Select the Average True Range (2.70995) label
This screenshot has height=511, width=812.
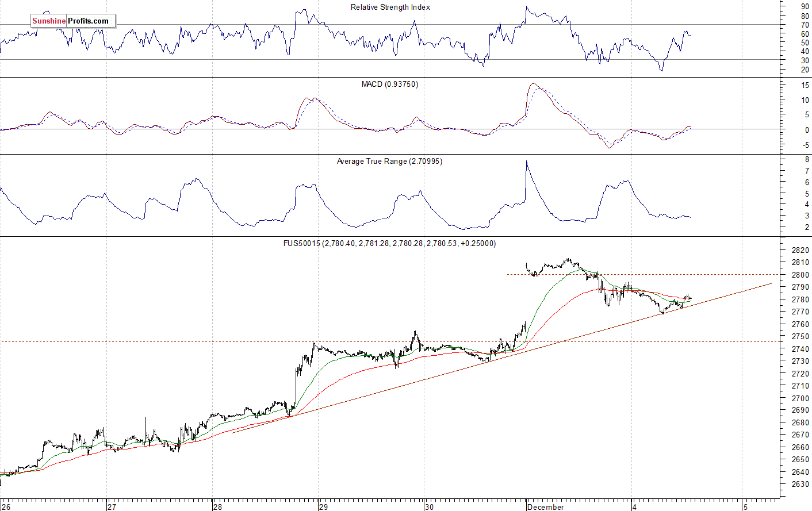pos(389,162)
